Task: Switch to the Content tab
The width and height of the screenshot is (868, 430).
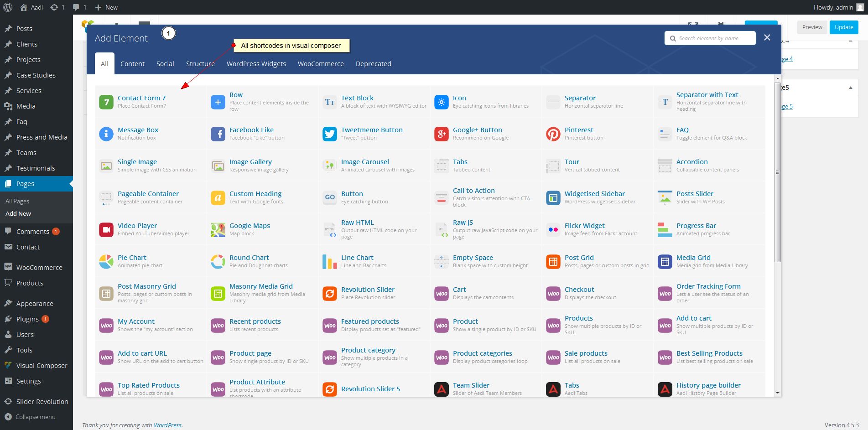Action: coord(132,64)
